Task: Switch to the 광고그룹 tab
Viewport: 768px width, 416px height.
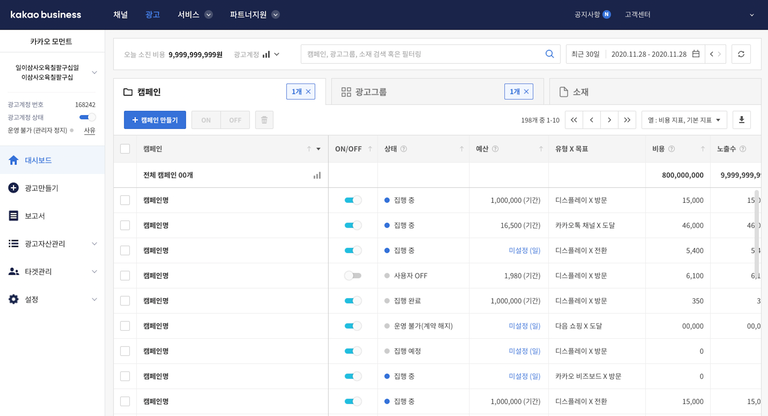Action: 370,92
